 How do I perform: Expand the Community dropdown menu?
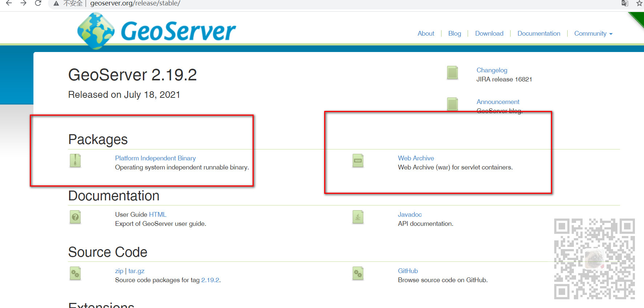593,33
